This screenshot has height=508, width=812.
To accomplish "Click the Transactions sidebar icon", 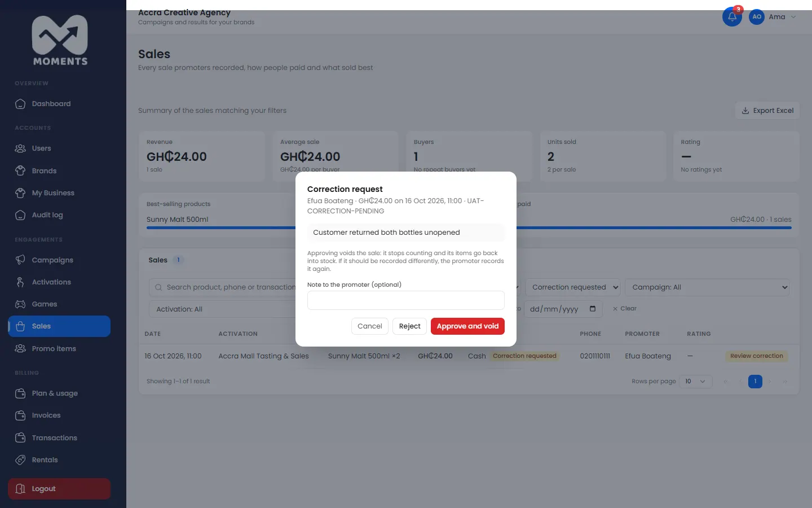I will pos(20,438).
